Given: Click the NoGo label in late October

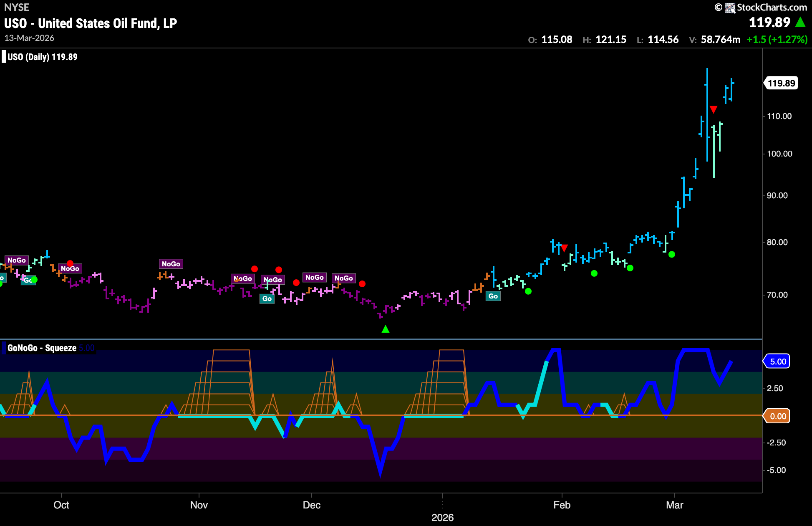Looking at the screenshot, I should coord(171,264).
